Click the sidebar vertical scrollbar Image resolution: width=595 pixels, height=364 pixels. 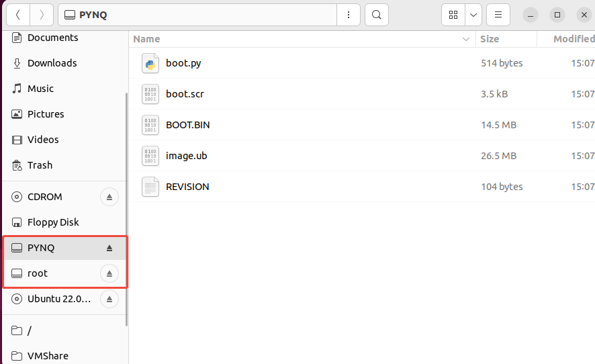126,201
